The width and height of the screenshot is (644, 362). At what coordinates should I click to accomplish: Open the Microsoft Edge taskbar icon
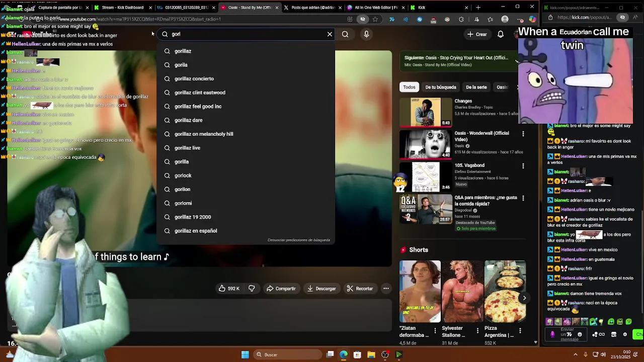[343, 354]
